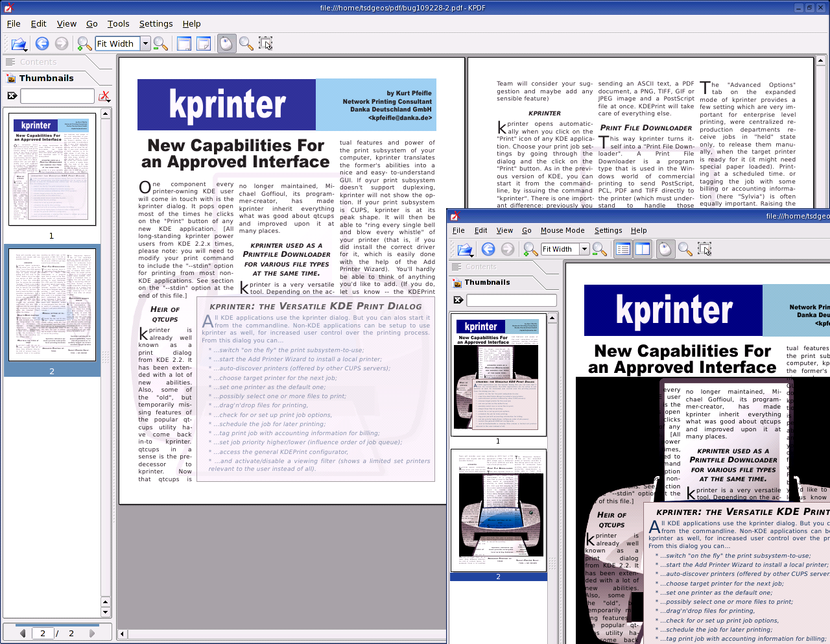The width and height of the screenshot is (830, 644).
Task: Open filter options icon with red X in back window
Action: coord(104,97)
